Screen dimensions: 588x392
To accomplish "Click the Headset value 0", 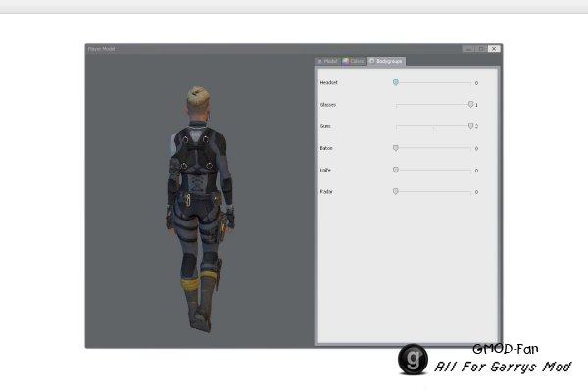I will pos(476,83).
